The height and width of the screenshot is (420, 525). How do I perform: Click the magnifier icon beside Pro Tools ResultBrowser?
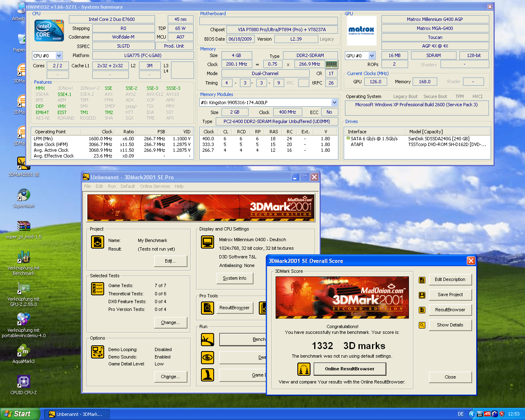[208, 308]
